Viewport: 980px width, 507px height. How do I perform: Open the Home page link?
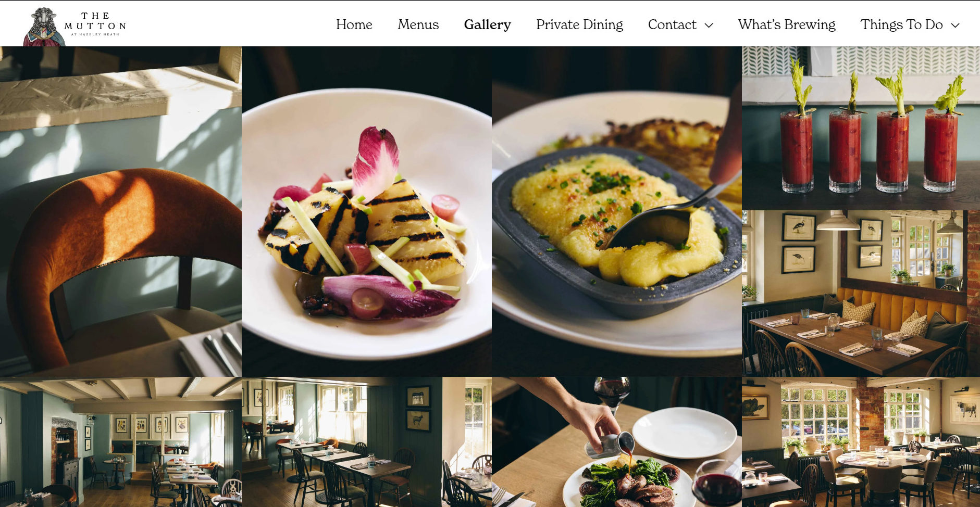pyautogui.click(x=354, y=24)
